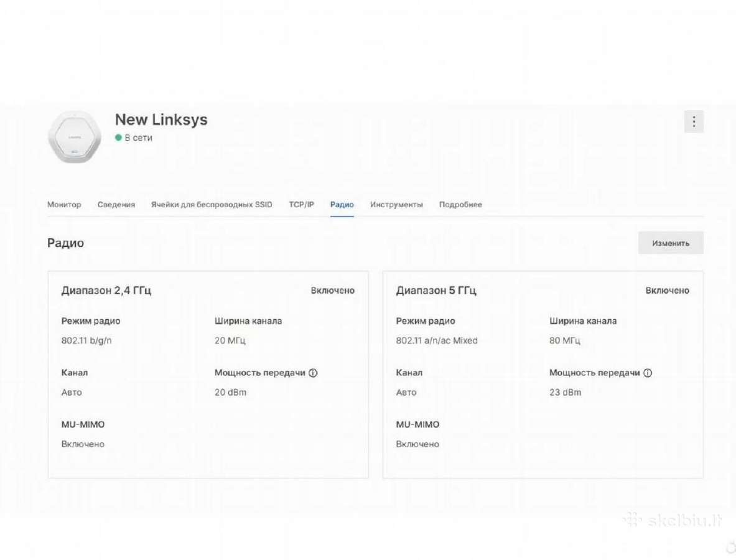Click the Диапазон 2,4 ГГц heading
Image resolution: width=736 pixels, height=560 pixels.
[x=106, y=291]
